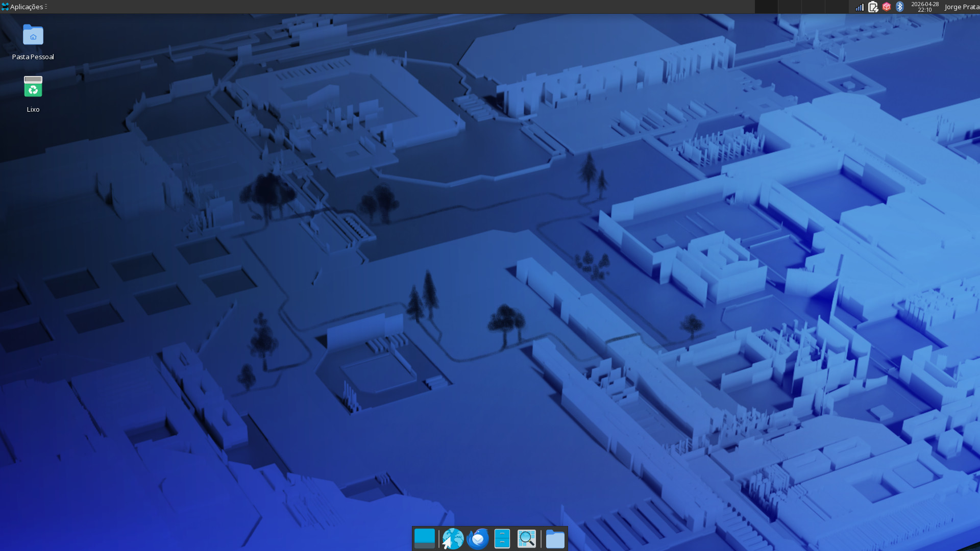
Task: Open the Pasta Pessoal desktop folder
Action: [33, 35]
